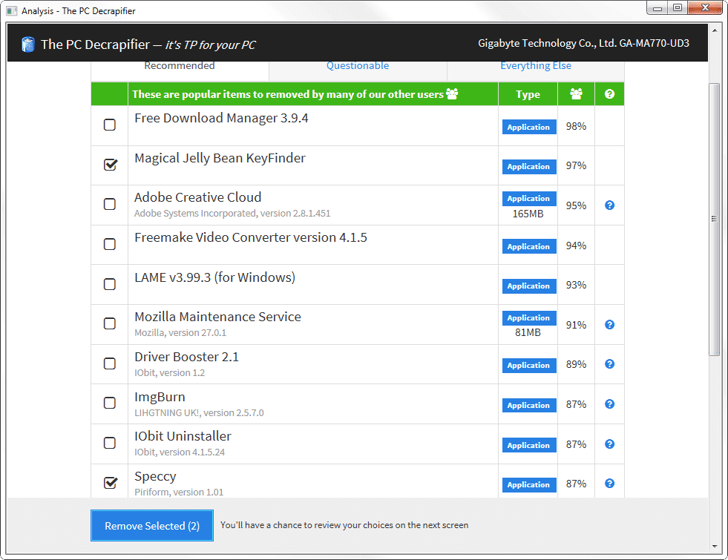The width and height of the screenshot is (728, 560).
Task: Open help for ImgBurn
Action: click(x=609, y=403)
